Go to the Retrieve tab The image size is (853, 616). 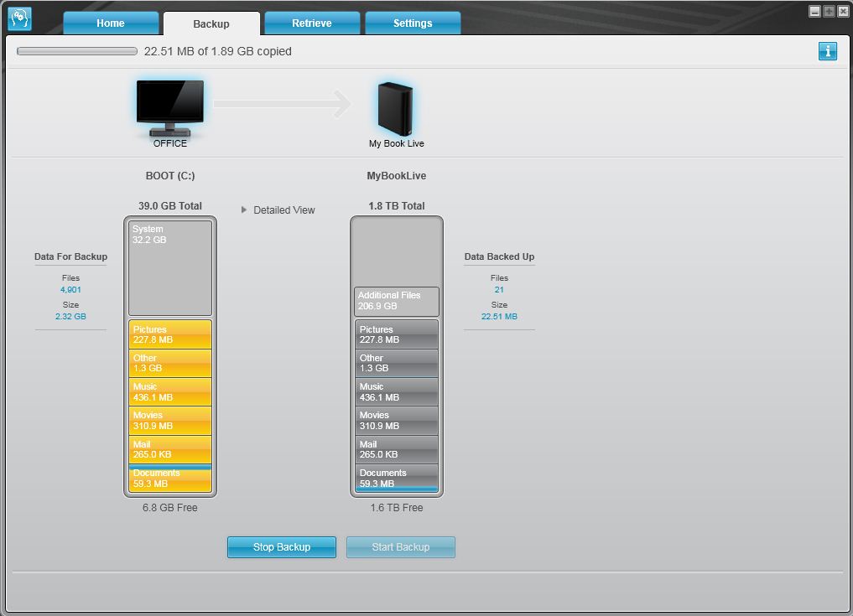click(x=312, y=23)
